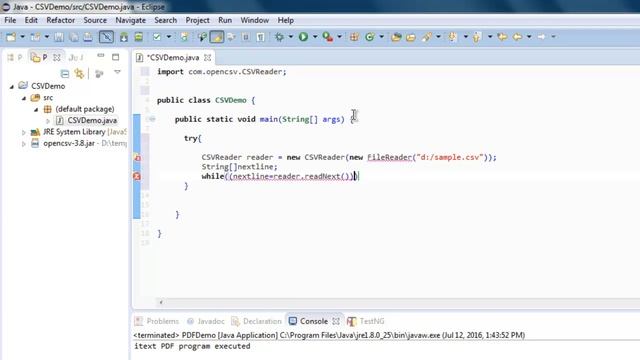This screenshot has width=640, height=360.
Task: Open the New Java Class dropdown arrow
Action: [381, 37]
